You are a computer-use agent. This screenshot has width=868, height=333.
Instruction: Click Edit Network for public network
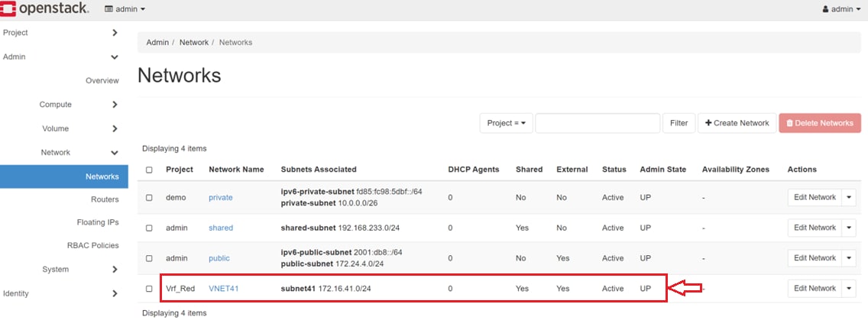815,258
